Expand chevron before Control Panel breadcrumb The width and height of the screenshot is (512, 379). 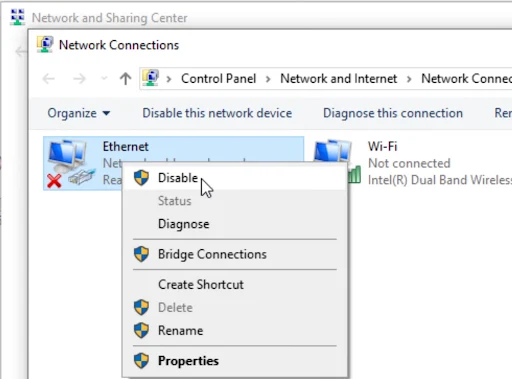(x=169, y=79)
